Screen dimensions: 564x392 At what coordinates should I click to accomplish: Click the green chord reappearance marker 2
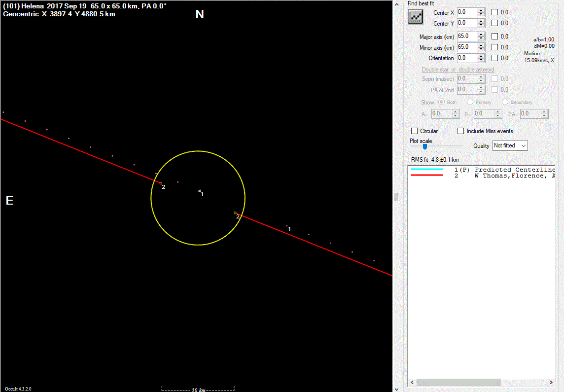coord(235,213)
